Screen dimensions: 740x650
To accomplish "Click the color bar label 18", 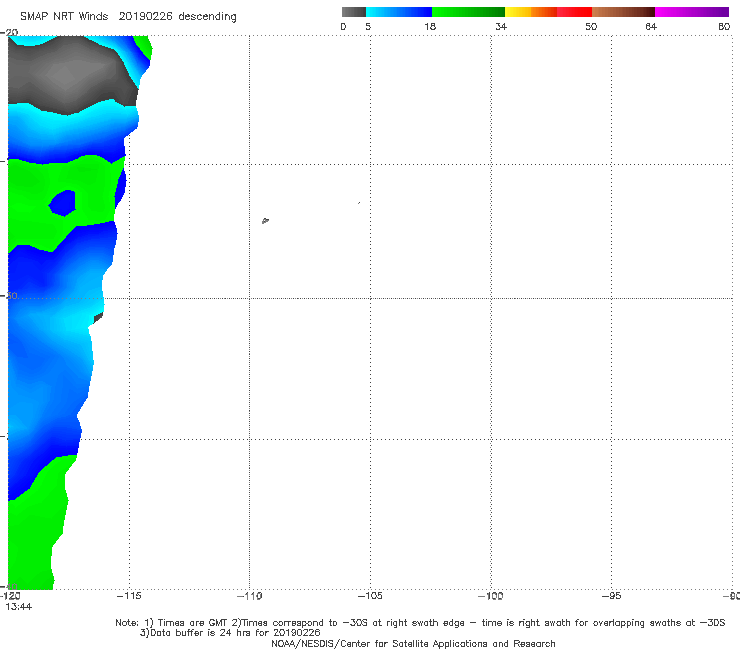I will 430,26.
